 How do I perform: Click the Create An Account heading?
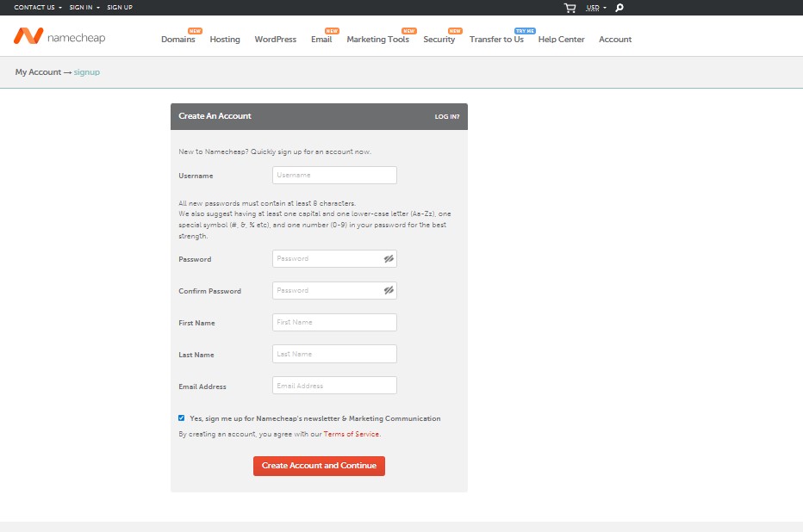coord(215,116)
